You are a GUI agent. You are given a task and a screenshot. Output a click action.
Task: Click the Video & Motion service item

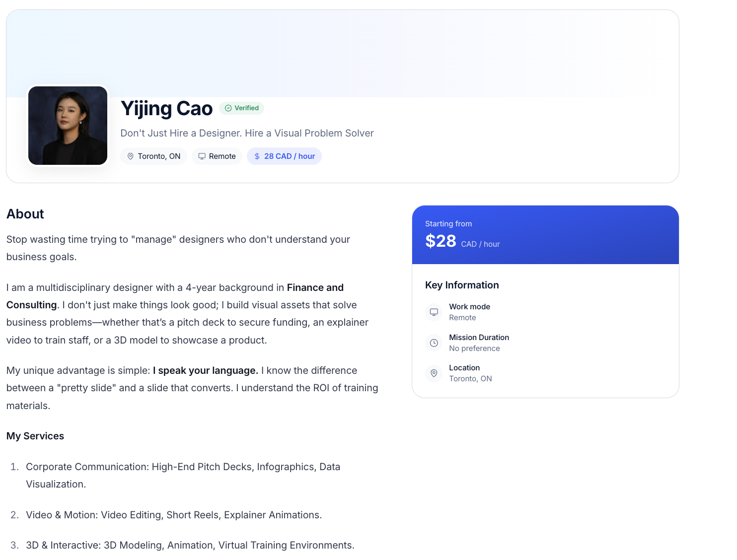coord(174,515)
